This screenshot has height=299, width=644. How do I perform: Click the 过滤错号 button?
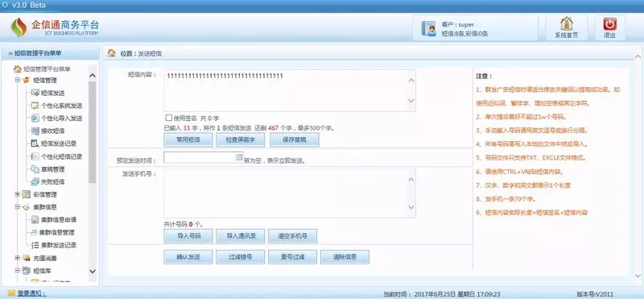click(x=240, y=257)
